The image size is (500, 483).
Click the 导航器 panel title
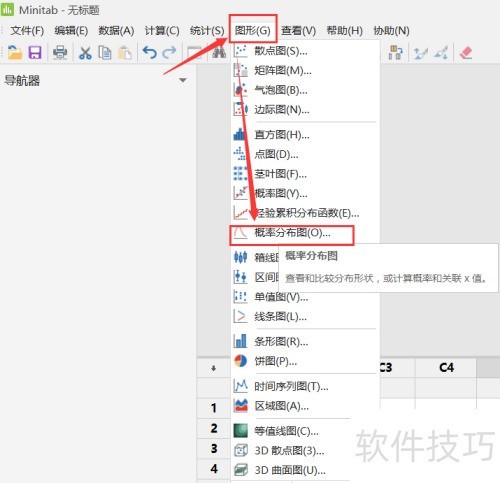point(22,80)
